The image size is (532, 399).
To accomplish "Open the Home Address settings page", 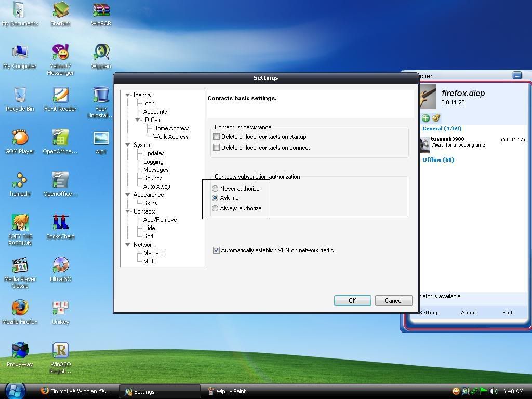I will 171,128.
